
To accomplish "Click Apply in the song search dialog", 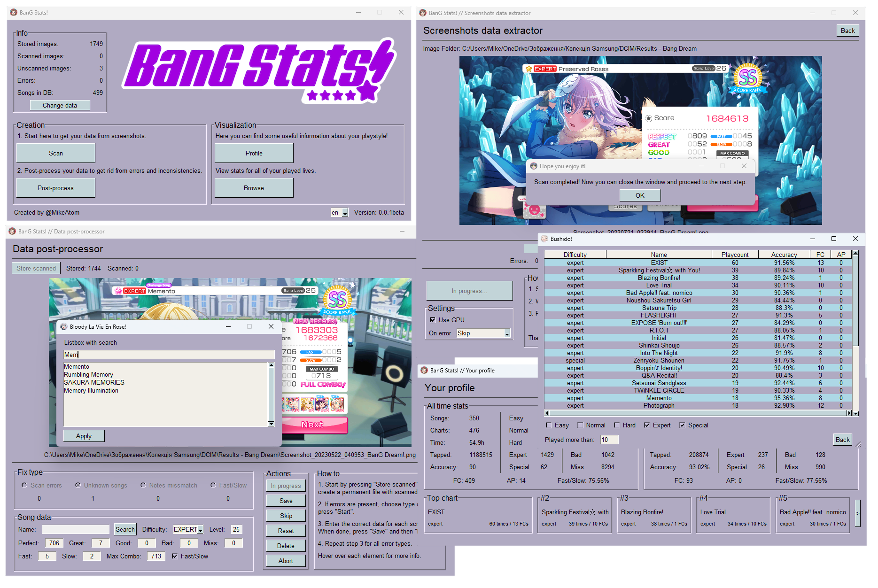I will tap(84, 436).
